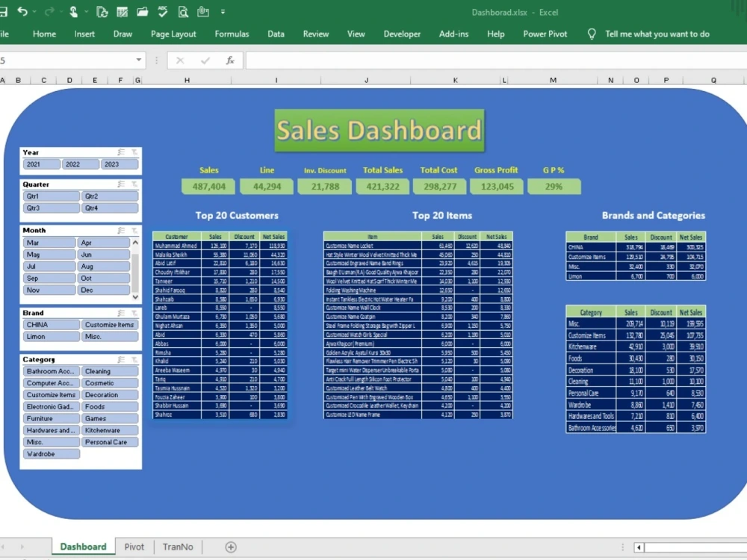Click the formula bar Cancel X icon

pos(180,60)
